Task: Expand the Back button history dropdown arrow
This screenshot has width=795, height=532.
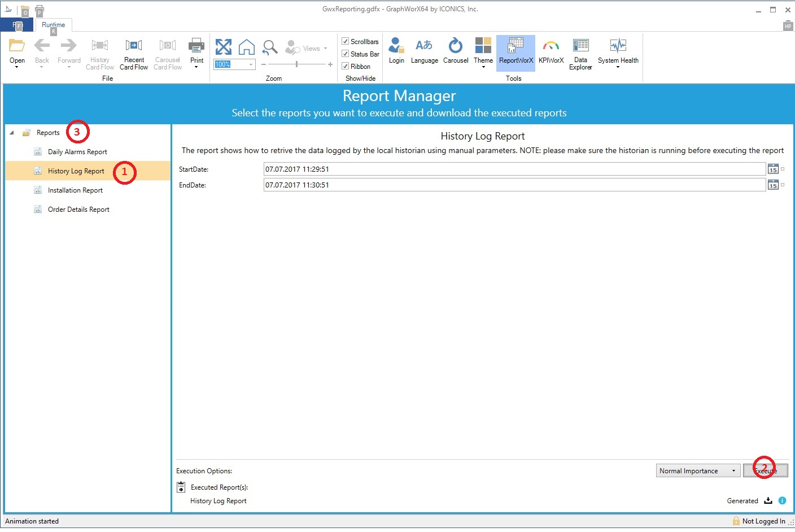Action: pos(42,67)
